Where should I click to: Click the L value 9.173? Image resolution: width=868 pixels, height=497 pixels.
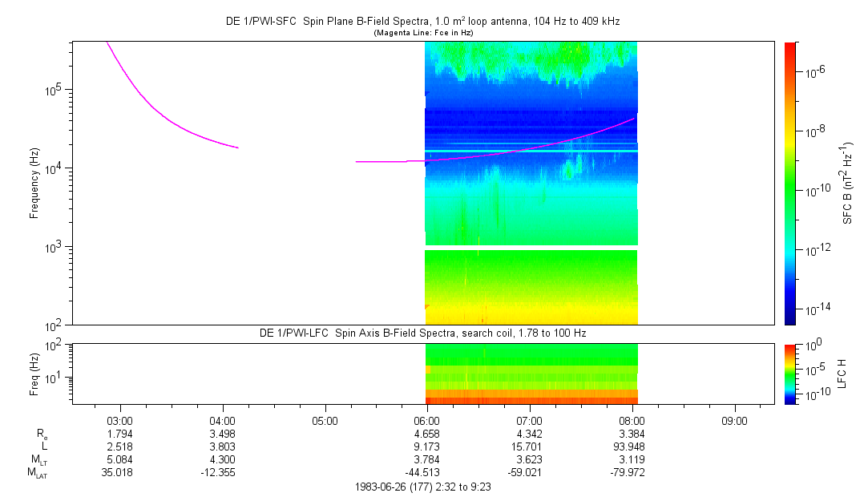[427, 446]
